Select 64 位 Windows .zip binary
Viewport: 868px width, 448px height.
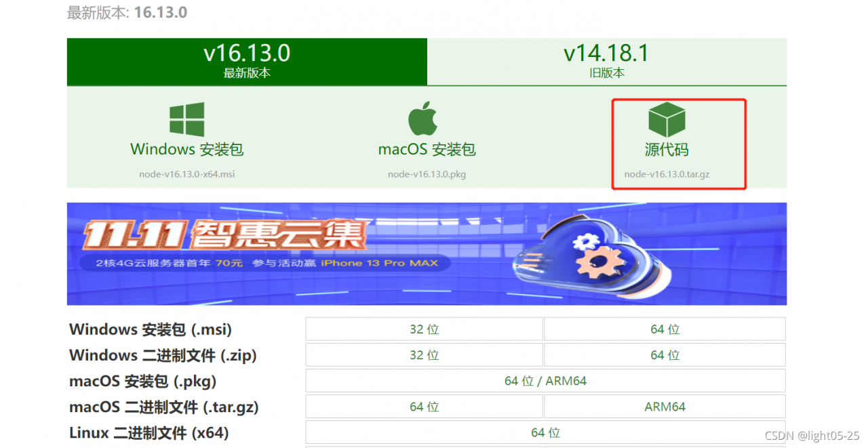(665, 355)
